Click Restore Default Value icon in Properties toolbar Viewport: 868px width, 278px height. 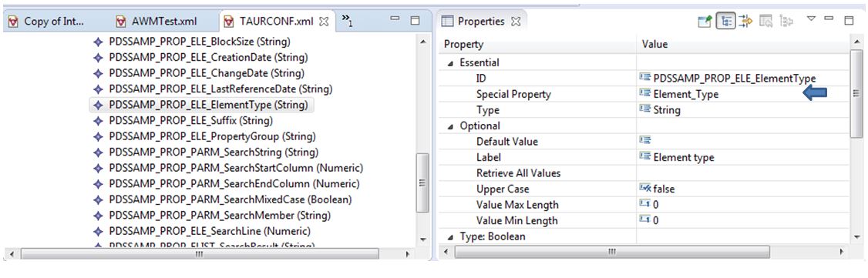pos(766,22)
